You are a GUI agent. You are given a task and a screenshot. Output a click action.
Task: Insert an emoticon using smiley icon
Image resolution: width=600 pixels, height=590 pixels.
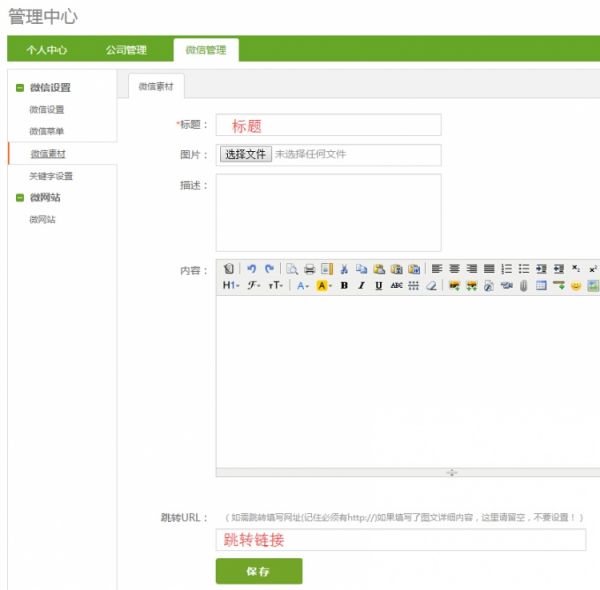(x=576, y=286)
